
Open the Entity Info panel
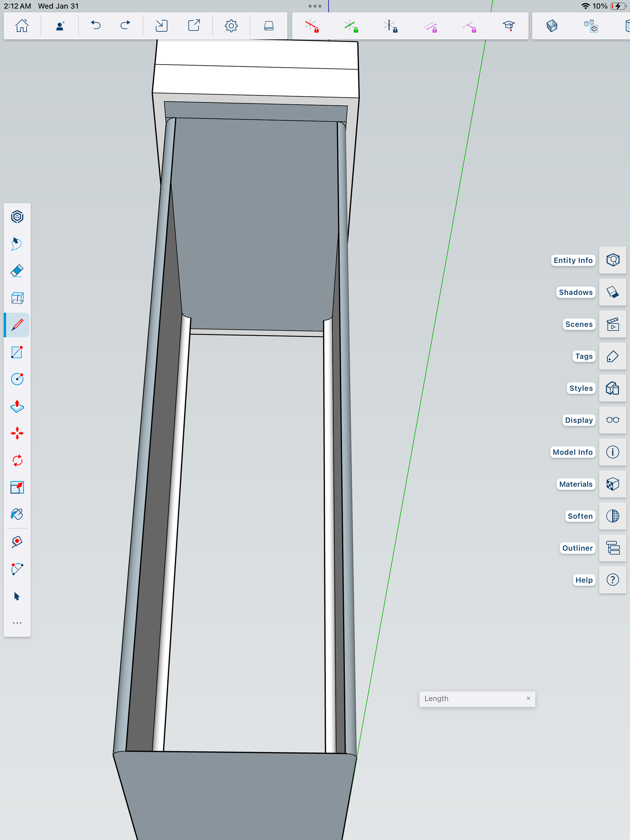[x=613, y=260]
